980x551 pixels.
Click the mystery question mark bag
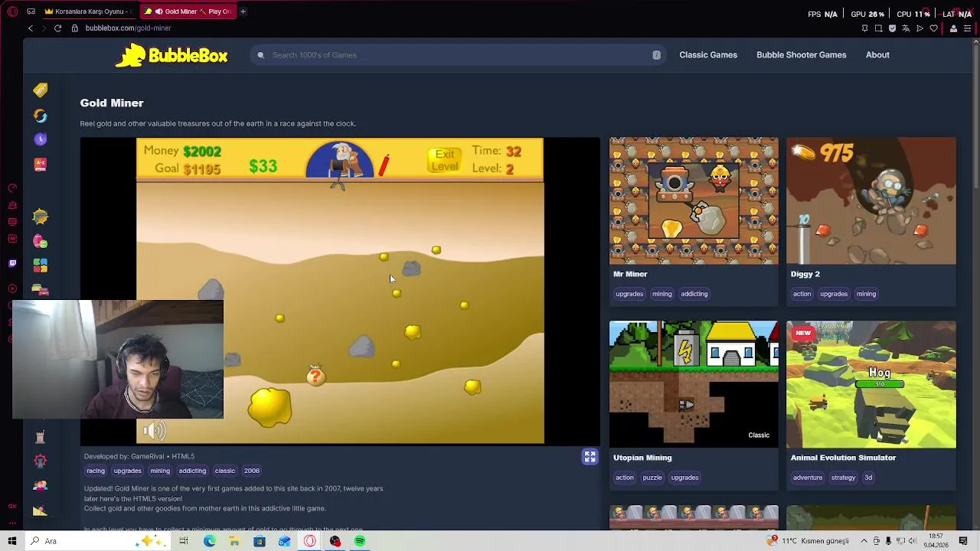[315, 376]
